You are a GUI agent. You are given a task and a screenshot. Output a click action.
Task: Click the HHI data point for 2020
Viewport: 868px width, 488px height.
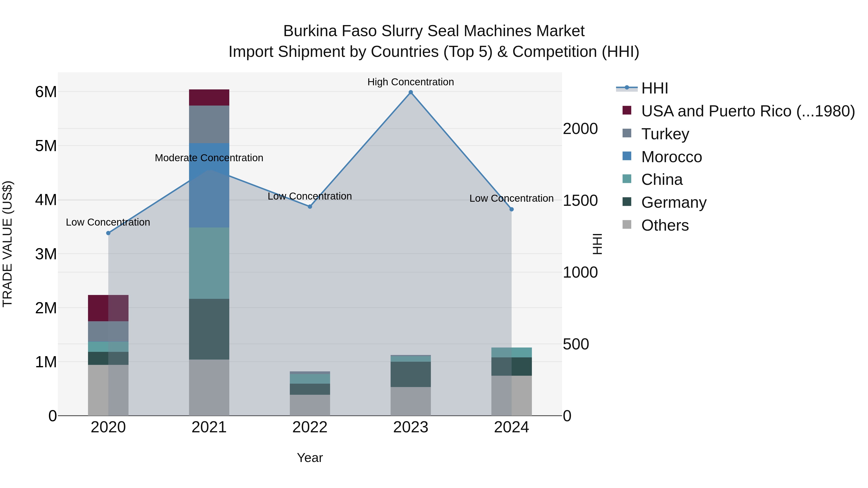click(108, 233)
